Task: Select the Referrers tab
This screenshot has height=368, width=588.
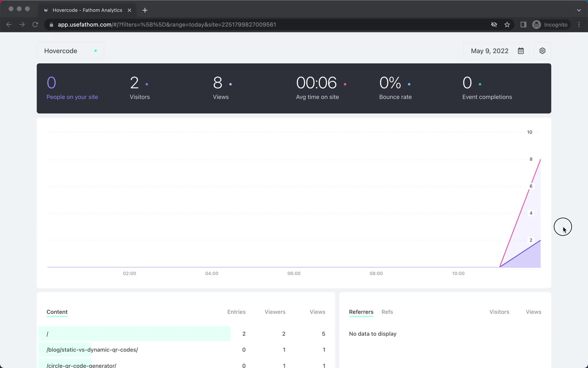Action: click(x=361, y=312)
